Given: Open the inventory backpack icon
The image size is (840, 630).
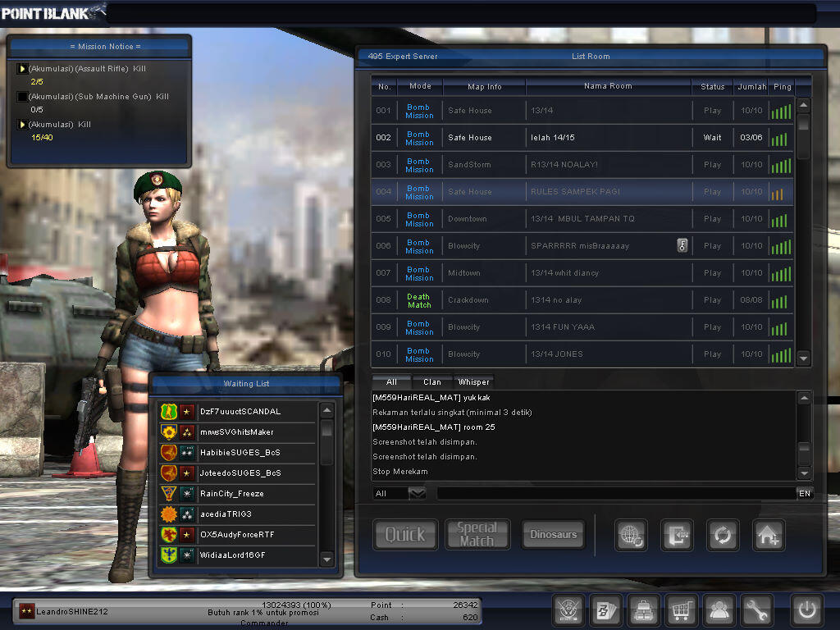Looking at the screenshot, I should tap(643, 609).
